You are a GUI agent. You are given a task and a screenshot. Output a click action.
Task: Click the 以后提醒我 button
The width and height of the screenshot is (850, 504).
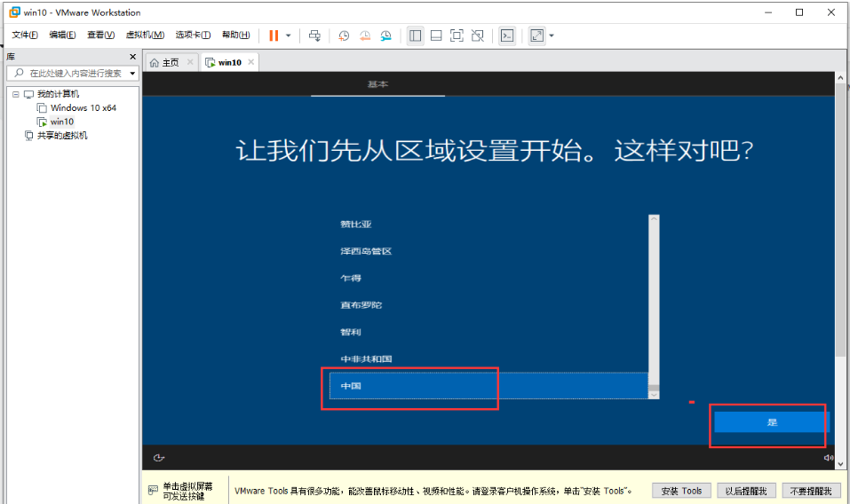(x=746, y=491)
